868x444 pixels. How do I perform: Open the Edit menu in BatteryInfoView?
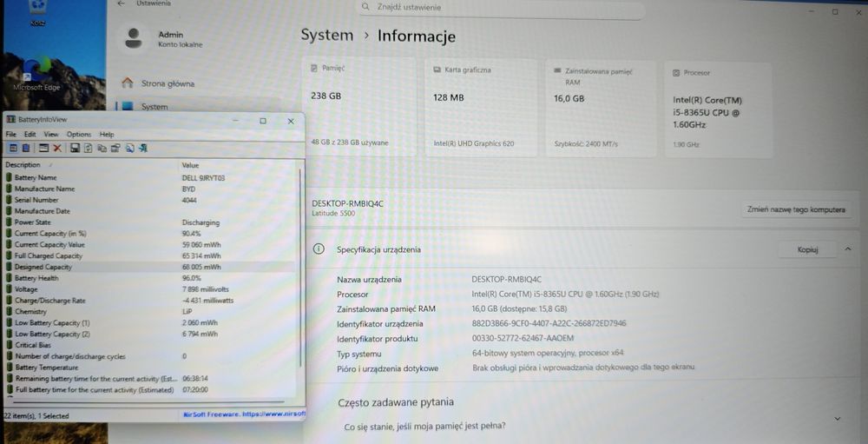click(30, 134)
